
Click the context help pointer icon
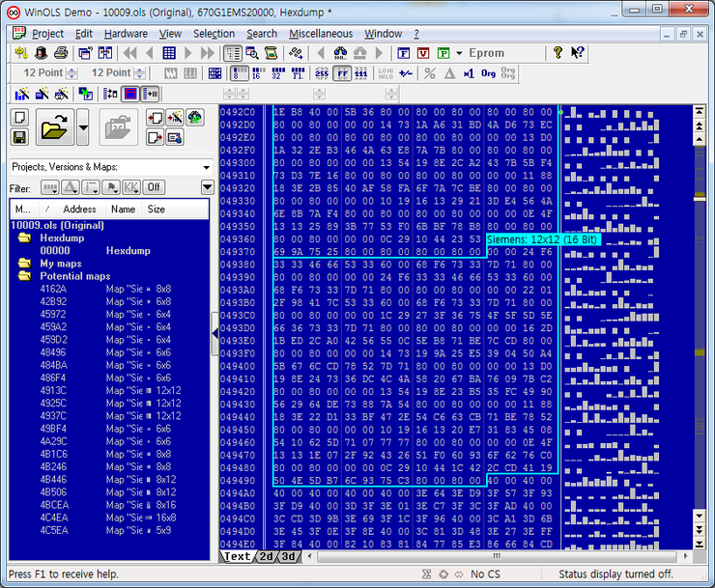(x=577, y=53)
